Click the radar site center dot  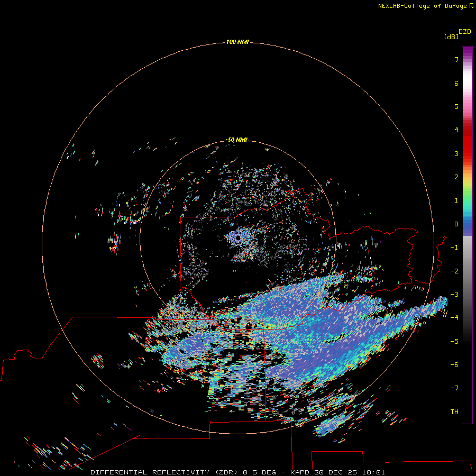click(x=238, y=238)
